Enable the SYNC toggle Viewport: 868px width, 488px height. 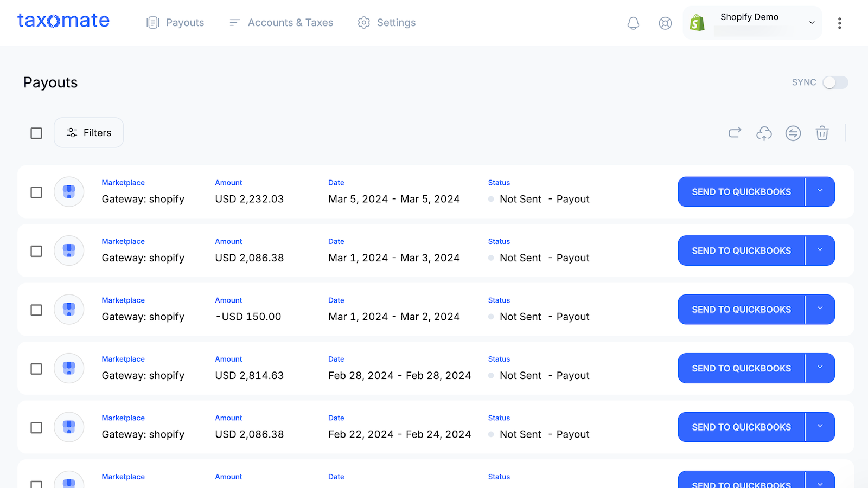pyautogui.click(x=835, y=82)
